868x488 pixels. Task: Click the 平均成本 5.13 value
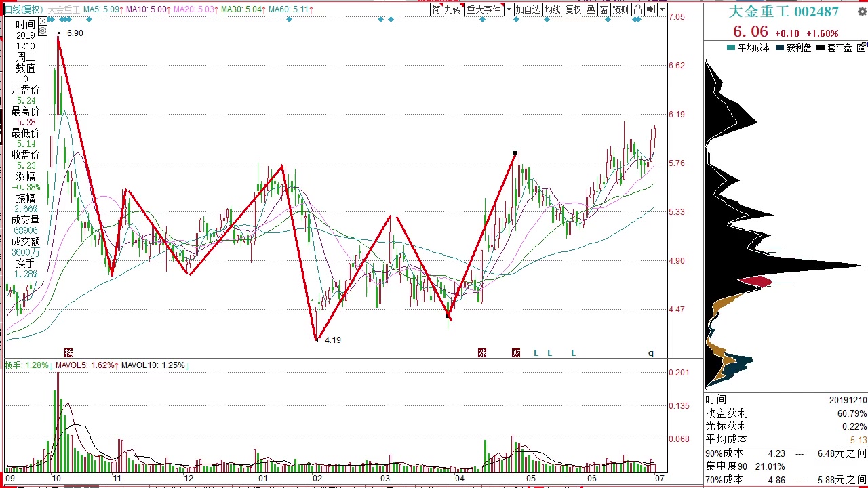click(858, 440)
